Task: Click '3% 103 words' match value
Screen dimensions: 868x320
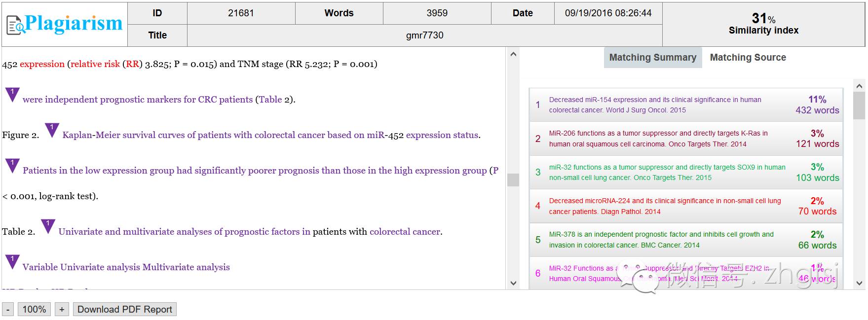Action: [817, 172]
